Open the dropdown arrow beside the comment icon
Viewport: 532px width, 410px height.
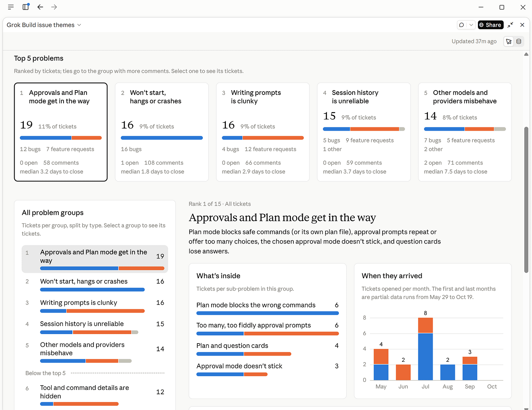[471, 25]
